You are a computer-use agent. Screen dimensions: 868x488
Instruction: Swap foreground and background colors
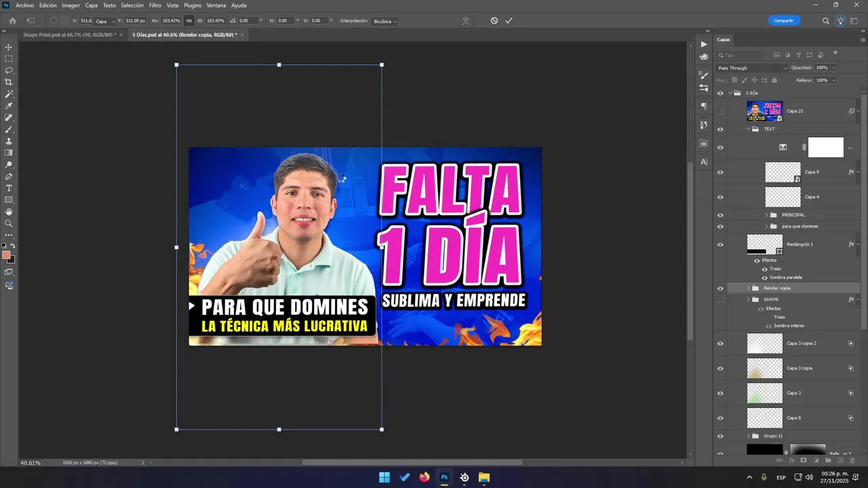point(12,245)
